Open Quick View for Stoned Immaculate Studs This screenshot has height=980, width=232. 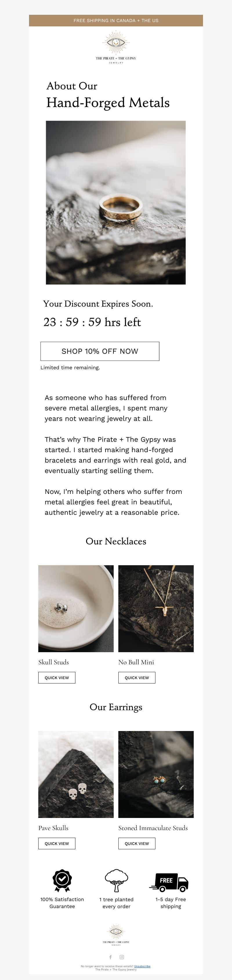pos(137,843)
